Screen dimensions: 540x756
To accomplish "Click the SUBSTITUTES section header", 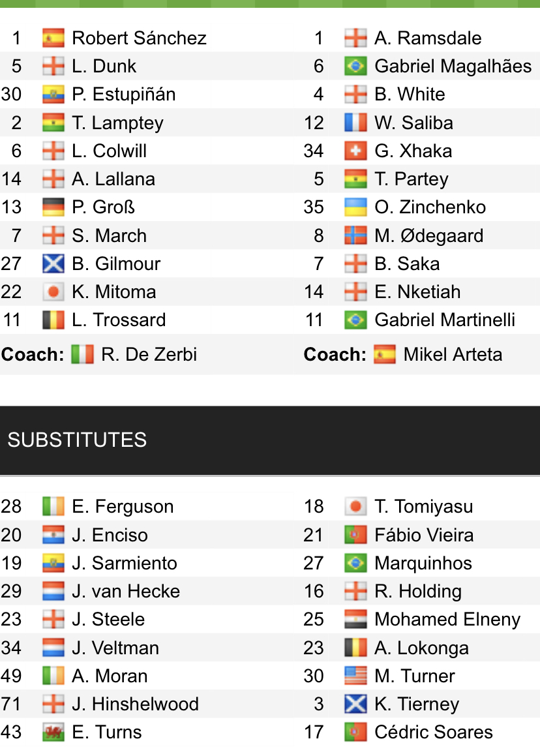I will click(x=77, y=440).
